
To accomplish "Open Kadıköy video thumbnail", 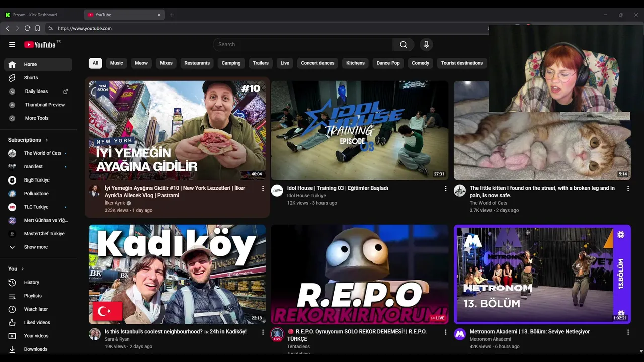I will click(x=177, y=275).
